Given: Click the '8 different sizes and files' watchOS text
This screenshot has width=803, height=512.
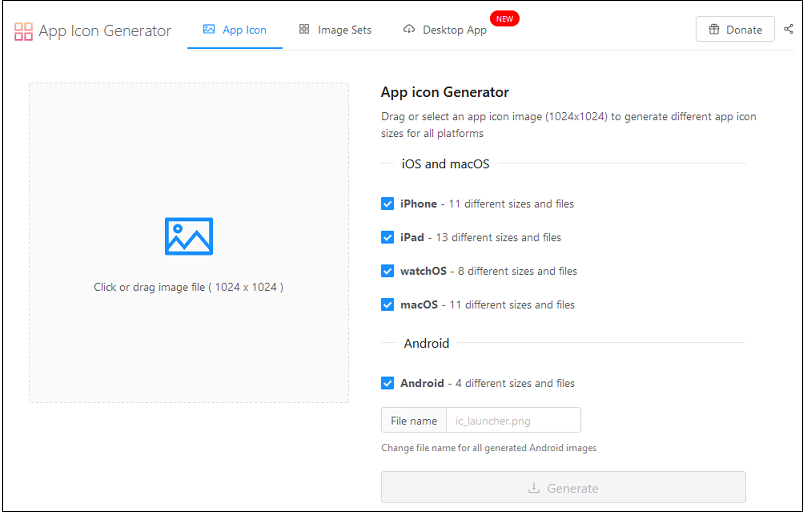Looking at the screenshot, I should click(517, 271).
